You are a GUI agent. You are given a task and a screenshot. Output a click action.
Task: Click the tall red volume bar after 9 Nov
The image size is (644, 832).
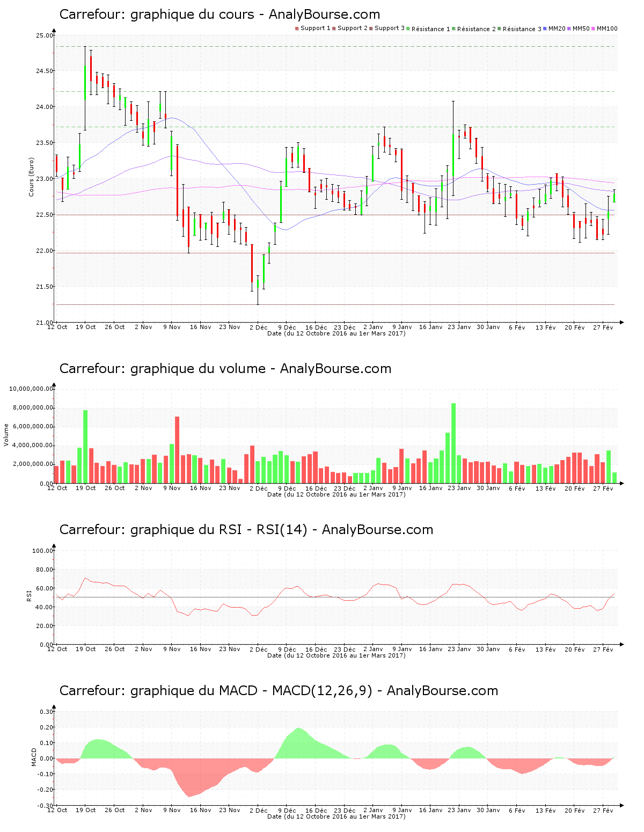tap(177, 450)
